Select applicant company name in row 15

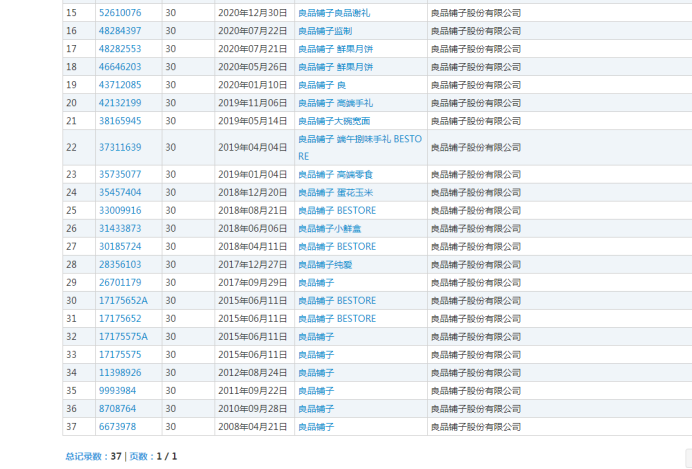pyautogui.click(x=476, y=13)
